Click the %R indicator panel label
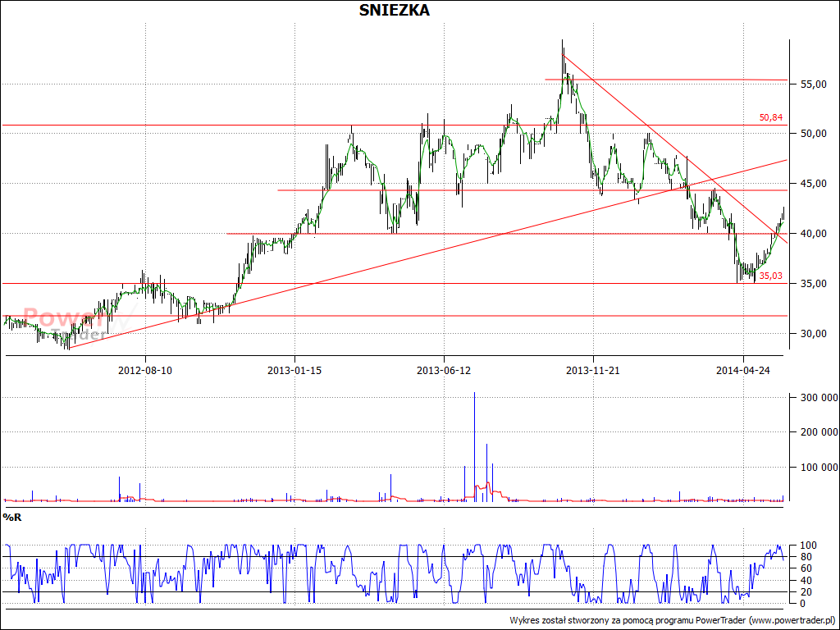This screenshot has height=630, width=840. [x=11, y=517]
